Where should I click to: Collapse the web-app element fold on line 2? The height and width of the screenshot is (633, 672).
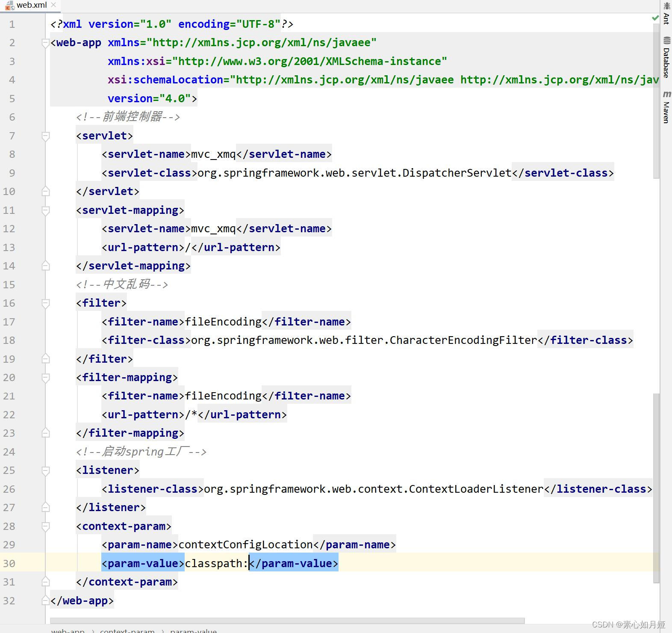45,43
